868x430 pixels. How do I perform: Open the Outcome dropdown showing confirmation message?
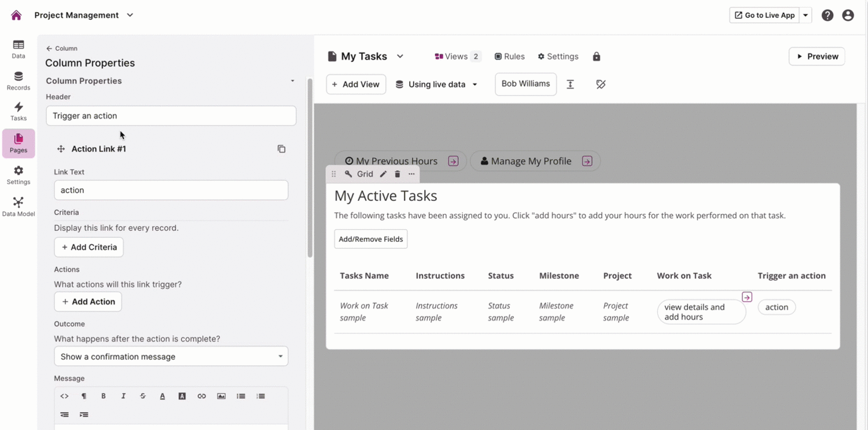[171, 357]
